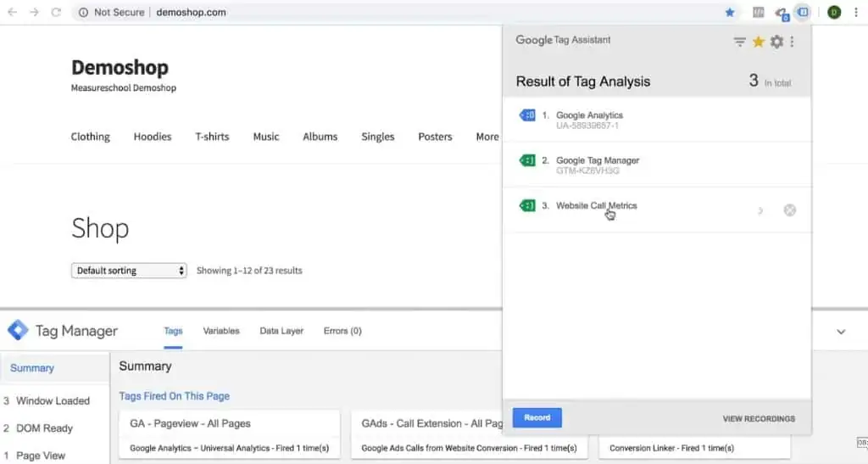Open the T-shirts menu item
The width and height of the screenshot is (868, 464).
[212, 137]
